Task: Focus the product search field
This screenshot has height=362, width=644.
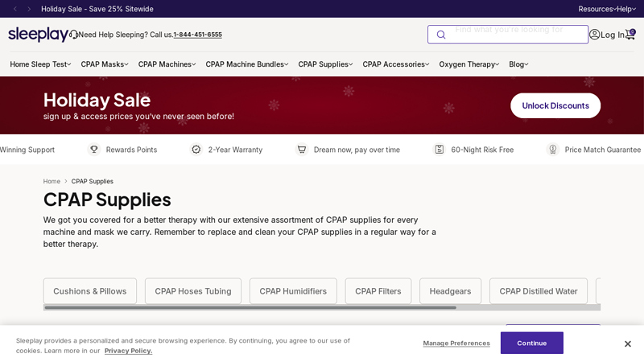Action: point(508,35)
